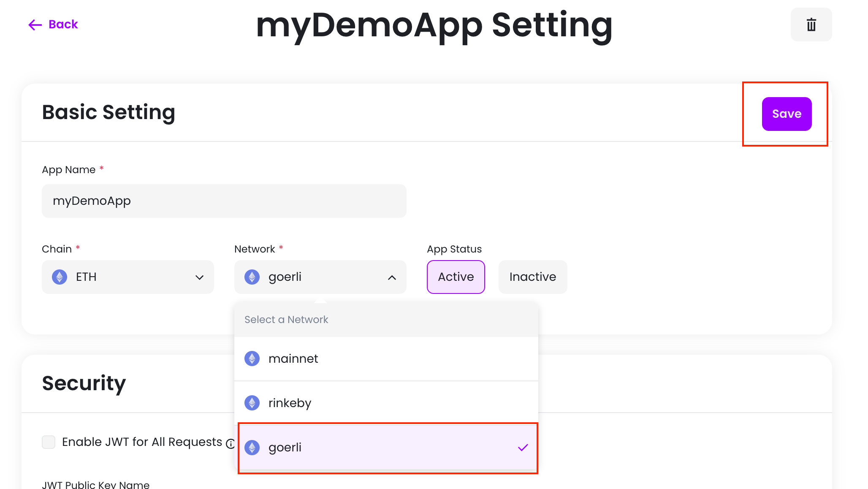Viewport: 868px width, 489px height.
Task: Click the info icon beside JWT option
Action: click(x=231, y=443)
